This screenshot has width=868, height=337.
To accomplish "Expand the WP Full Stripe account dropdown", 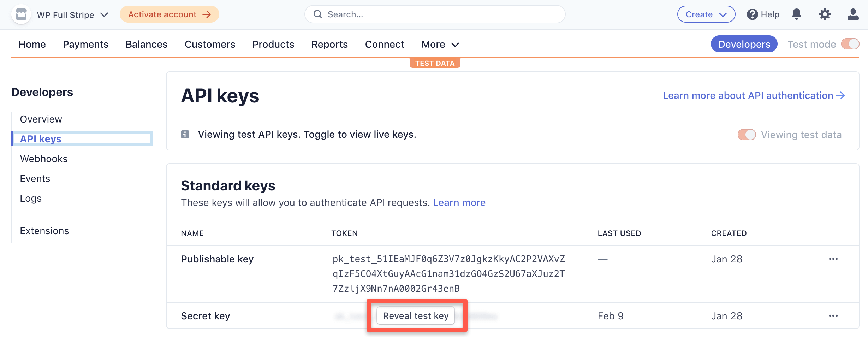I will coord(104,15).
